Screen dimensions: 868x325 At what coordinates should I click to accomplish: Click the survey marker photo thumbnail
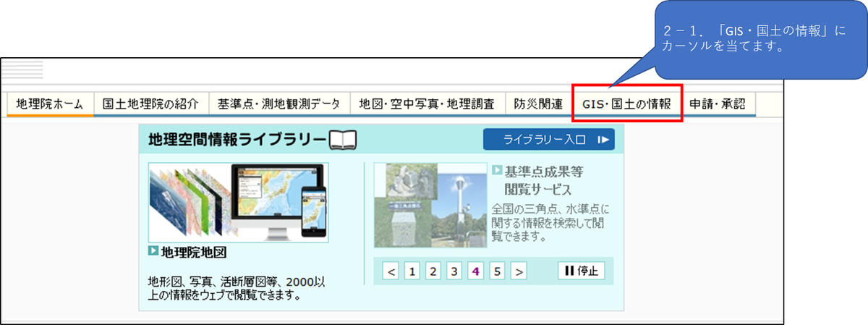point(429,206)
